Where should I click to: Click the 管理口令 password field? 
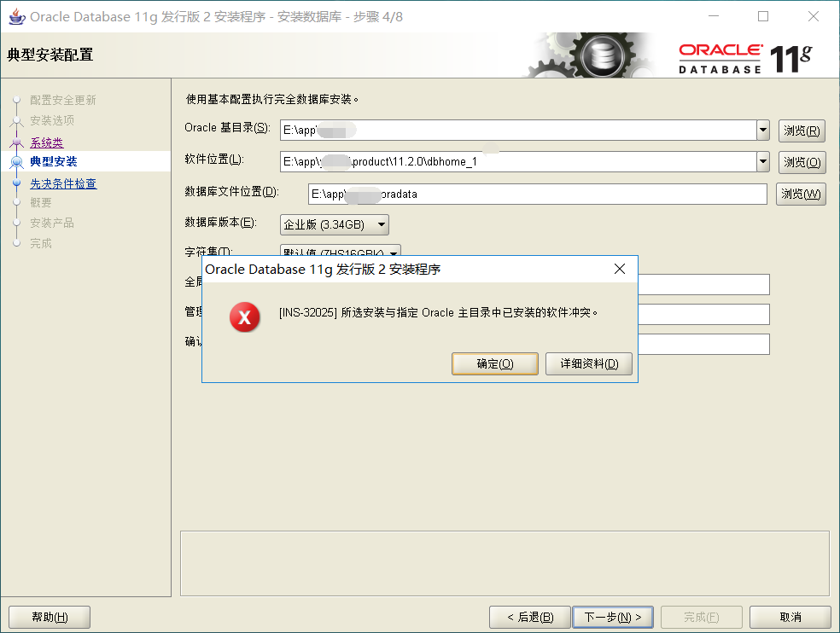click(x=703, y=314)
